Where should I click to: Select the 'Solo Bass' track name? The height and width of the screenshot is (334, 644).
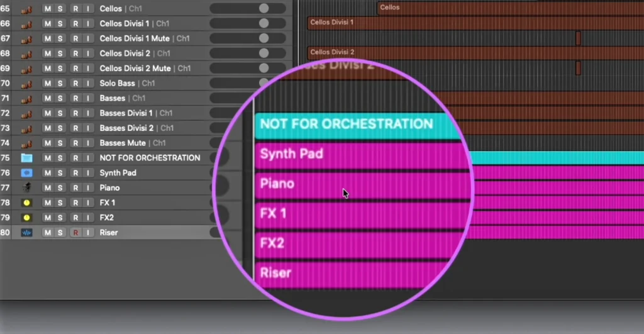117,83
